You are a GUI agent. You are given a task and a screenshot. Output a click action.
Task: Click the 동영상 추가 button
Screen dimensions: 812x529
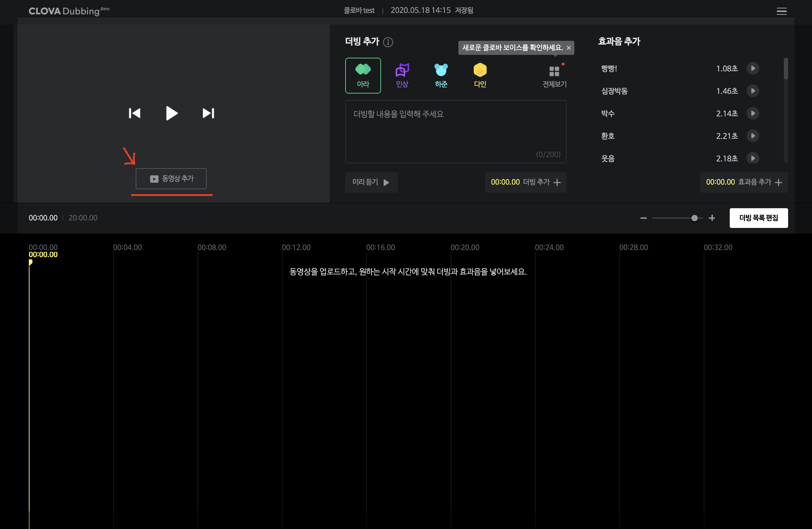[171, 179]
